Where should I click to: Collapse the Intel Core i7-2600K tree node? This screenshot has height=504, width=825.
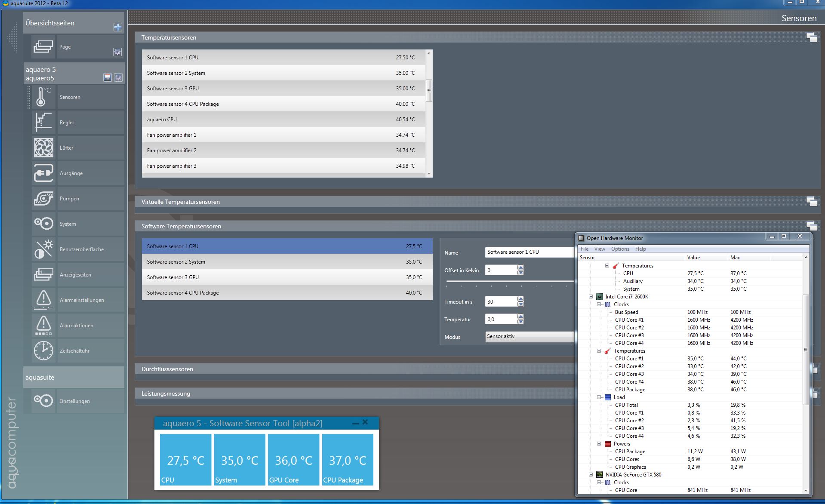(x=591, y=297)
